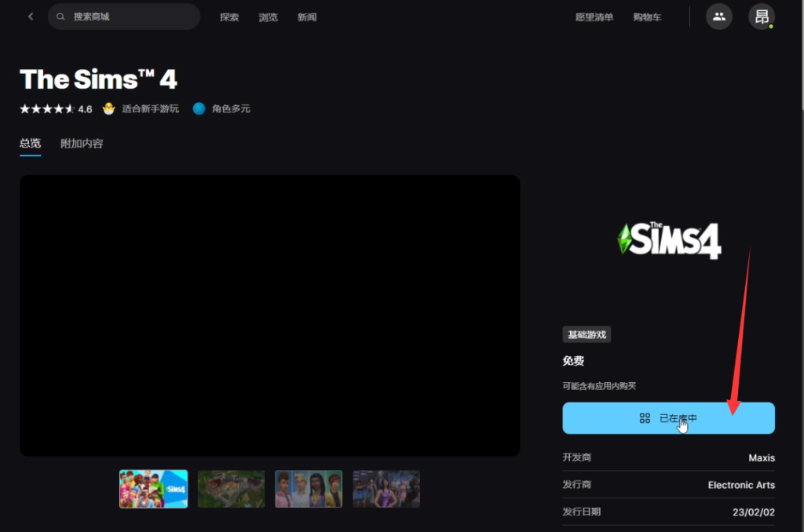Screen dimensions: 804x532
Task: Click the star rating display
Action: (x=47, y=109)
